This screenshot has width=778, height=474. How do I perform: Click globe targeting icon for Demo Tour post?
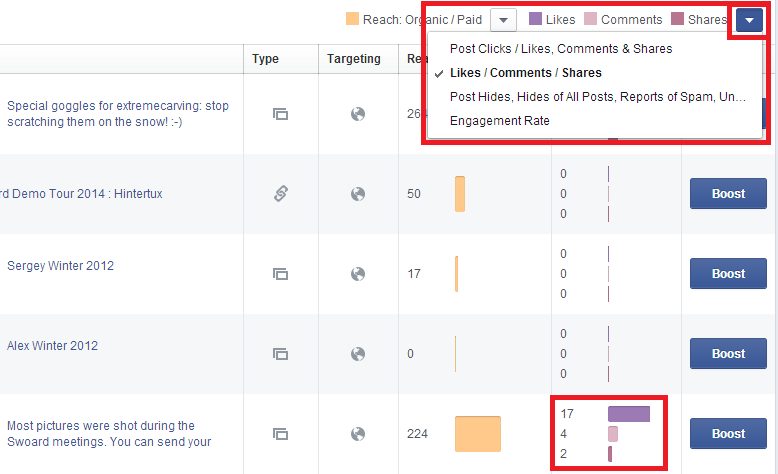coord(358,194)
